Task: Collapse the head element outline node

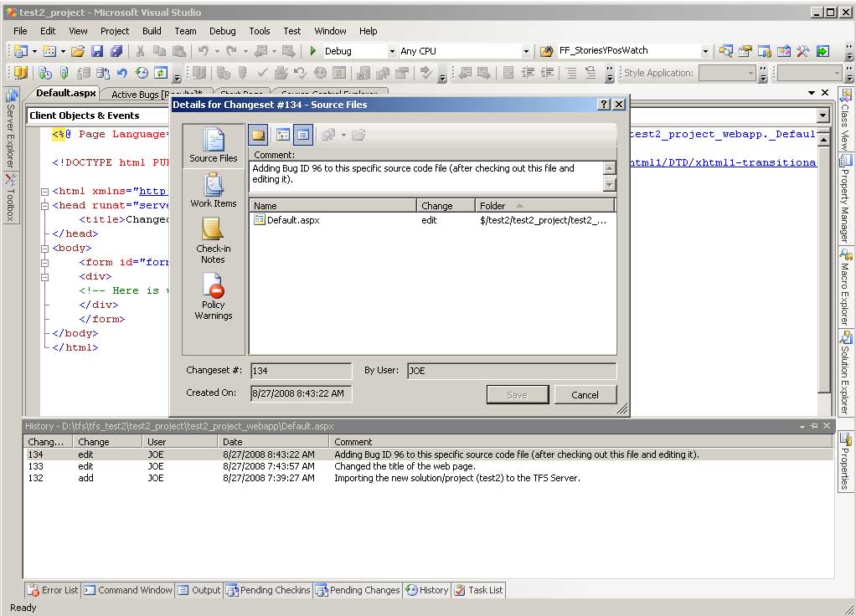Action: click(x=44, y=206)
